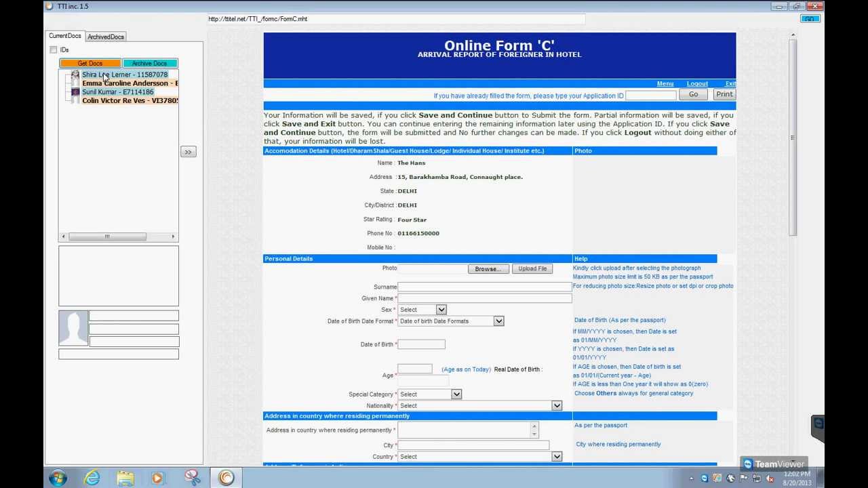Open the Windows Start menu orb

pos(58,478)
